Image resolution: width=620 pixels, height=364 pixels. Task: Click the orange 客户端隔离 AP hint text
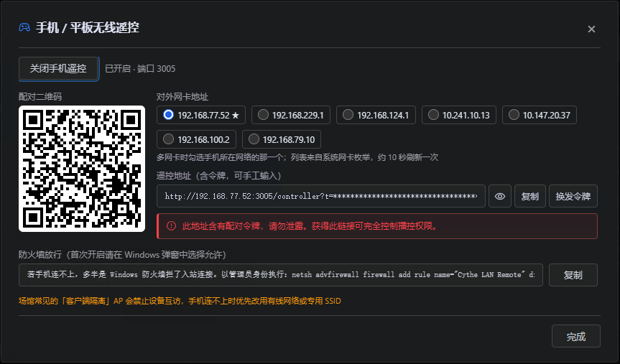pyautogui.click(x=180, y=301)
